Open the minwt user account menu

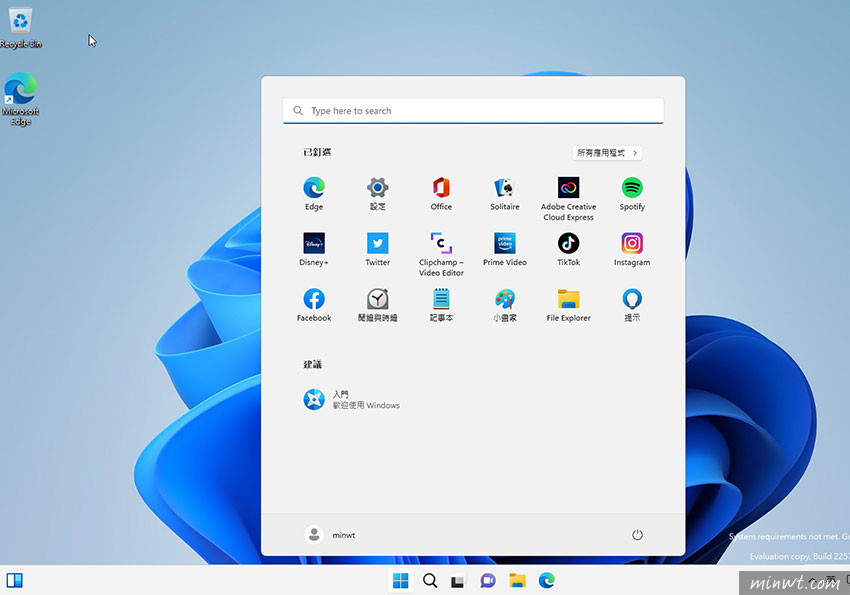[330, 535]
